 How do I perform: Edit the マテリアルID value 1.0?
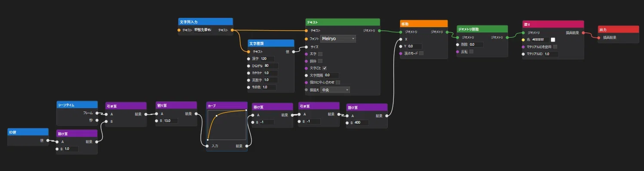[551, 54]
